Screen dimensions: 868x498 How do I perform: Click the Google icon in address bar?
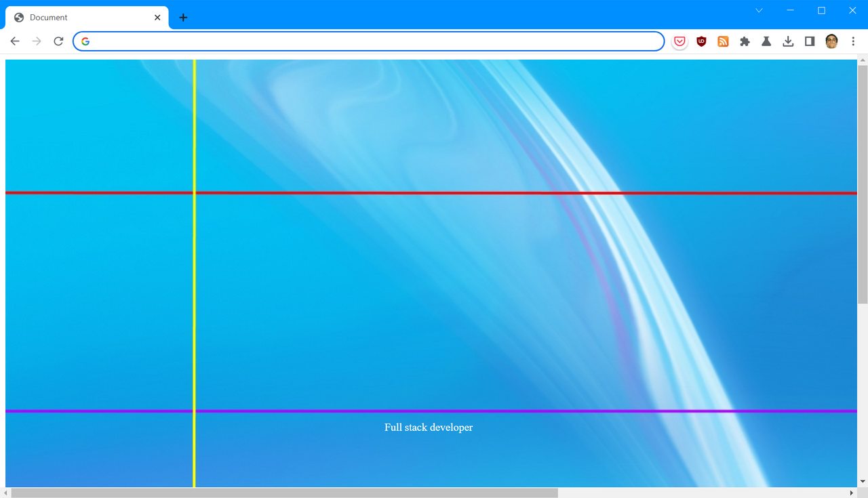tap(85, 41)
